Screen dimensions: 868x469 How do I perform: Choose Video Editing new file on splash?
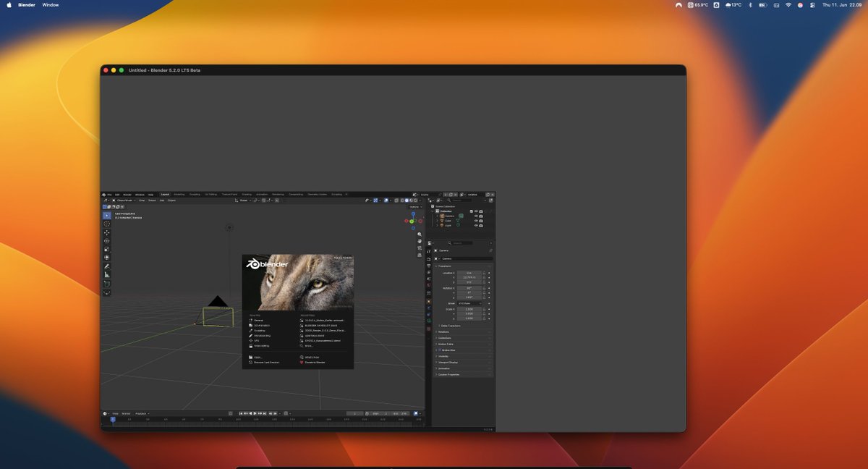tap(259, 346)
